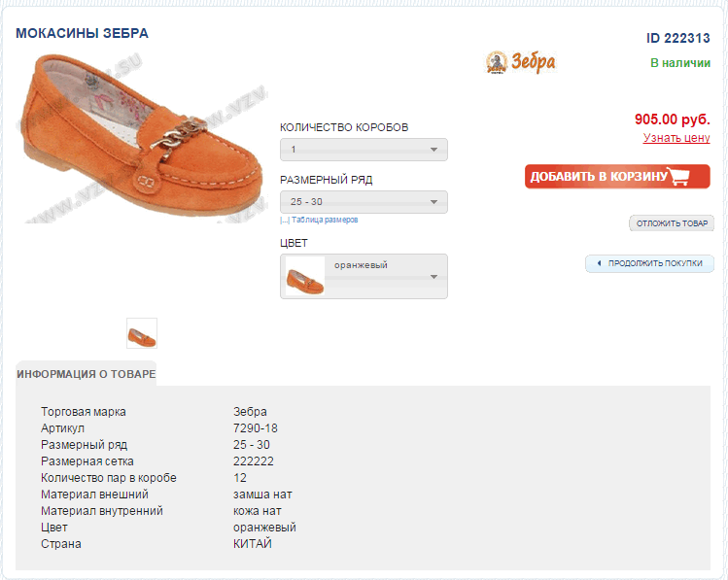Open the Таблица размеров link
The width and height of the screenshot is (728, 580).
click(x=325, y=221)
